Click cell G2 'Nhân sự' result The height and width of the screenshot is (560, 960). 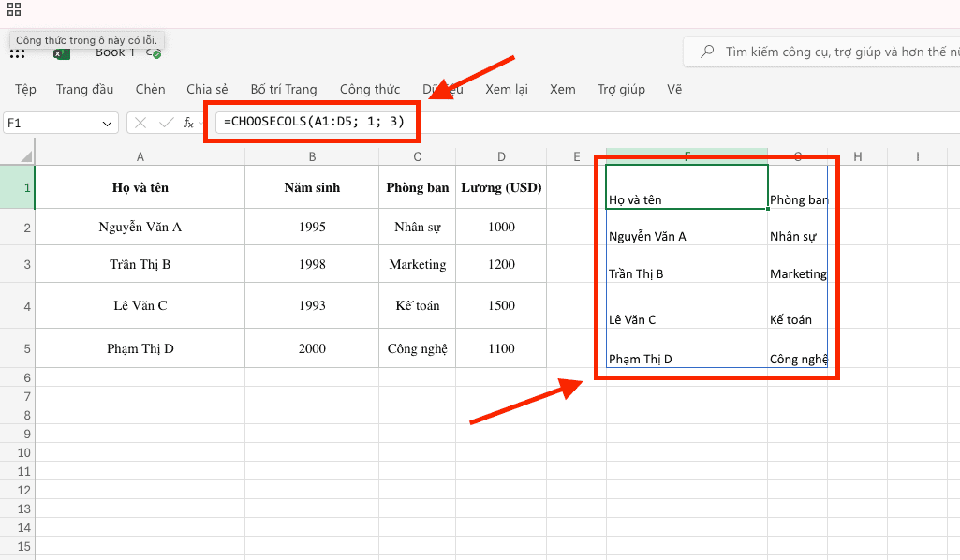[x=798, y=228]
